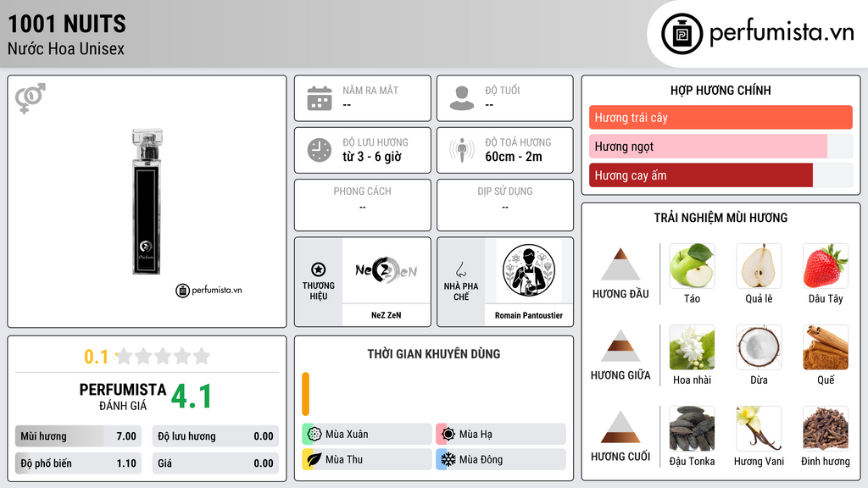Viewport: 868px width, 488px height.
Task: Click the Phong cách box
Action: (x=363, y=205)
